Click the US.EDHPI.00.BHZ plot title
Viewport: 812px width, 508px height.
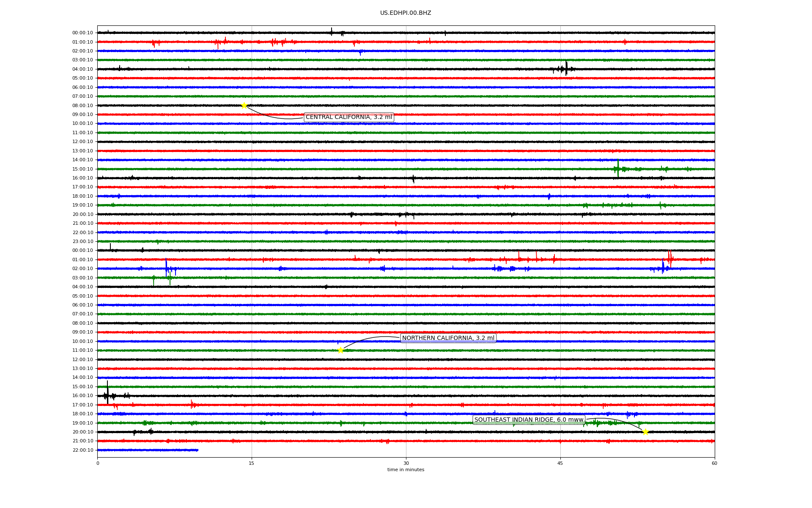point(406,13)
